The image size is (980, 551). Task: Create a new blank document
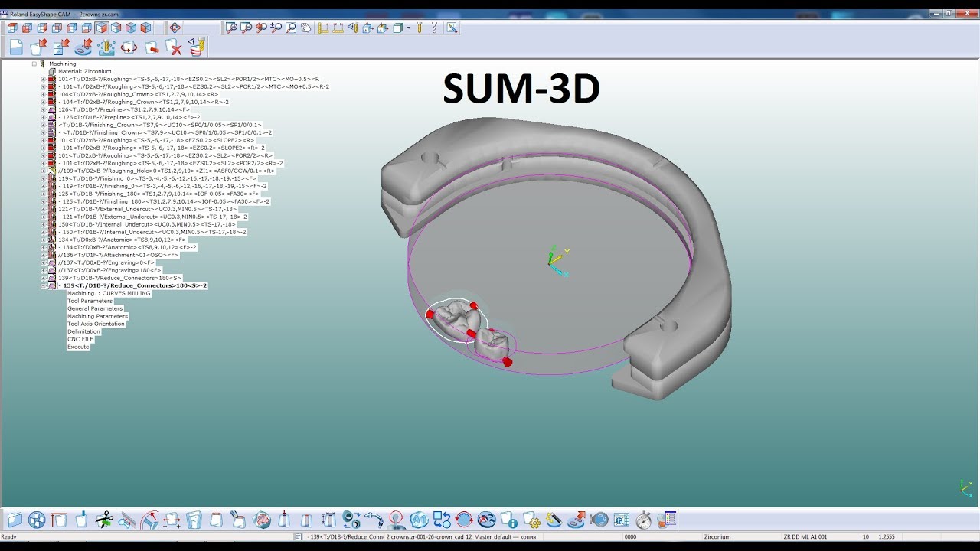[x=16, y=47]
